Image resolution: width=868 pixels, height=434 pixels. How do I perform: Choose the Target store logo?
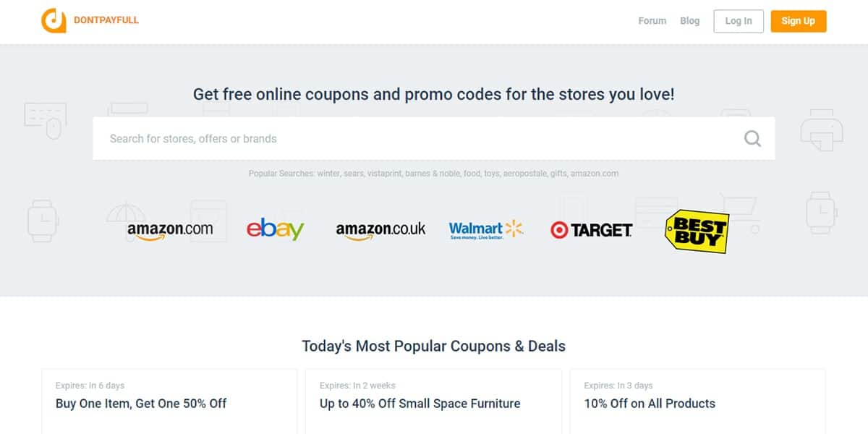click(x=591, y=230)
